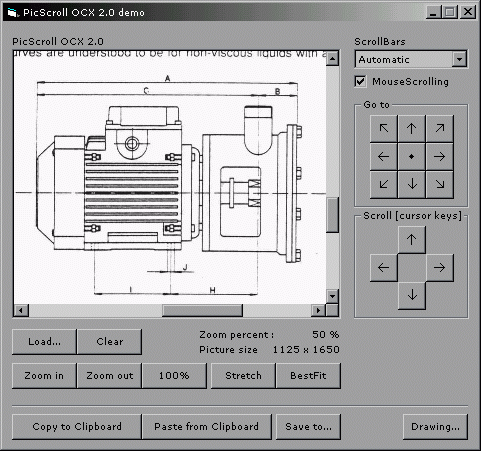Click the Scroll down cursor-keys arrow button

point(412,296)
